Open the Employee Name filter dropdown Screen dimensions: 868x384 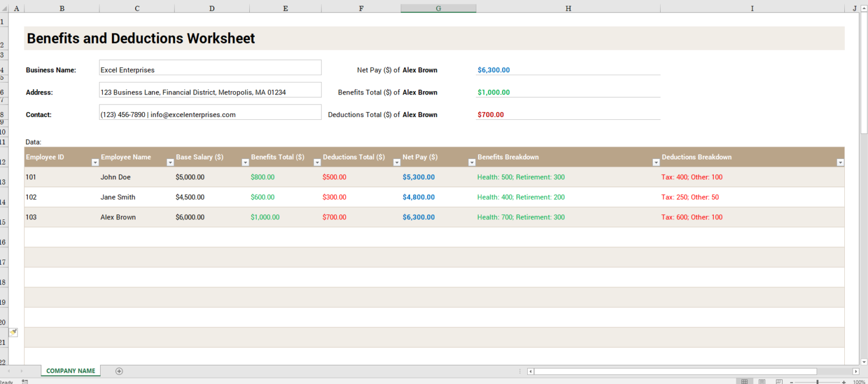point(170,162)
